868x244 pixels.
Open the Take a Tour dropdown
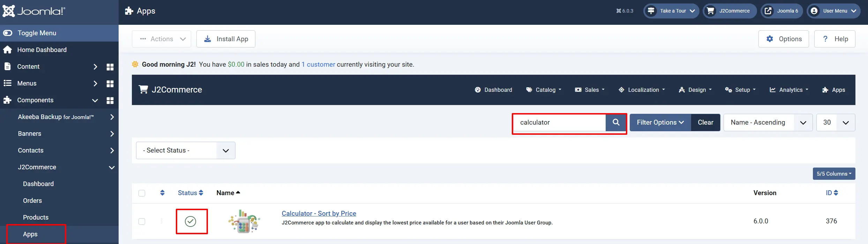671,11
